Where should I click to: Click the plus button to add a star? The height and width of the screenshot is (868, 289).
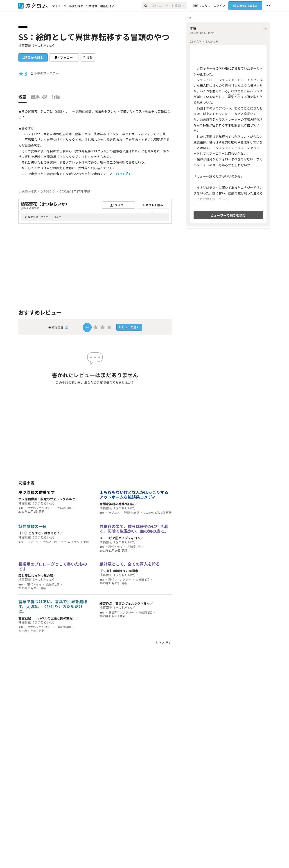coord(87,327)
